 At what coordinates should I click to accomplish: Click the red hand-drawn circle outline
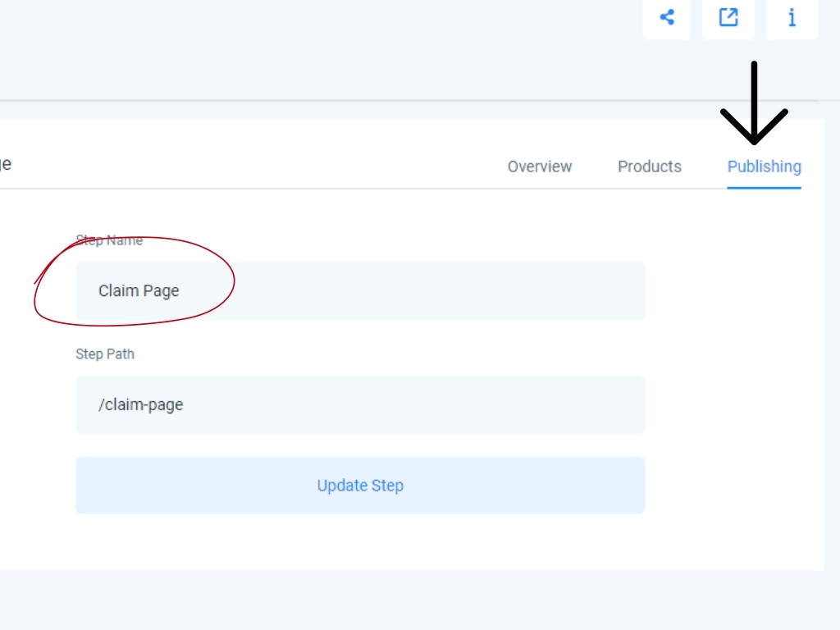point(234,279)
